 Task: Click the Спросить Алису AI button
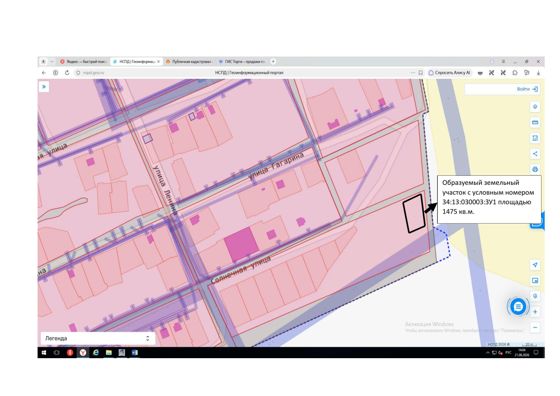pos(450,72)
